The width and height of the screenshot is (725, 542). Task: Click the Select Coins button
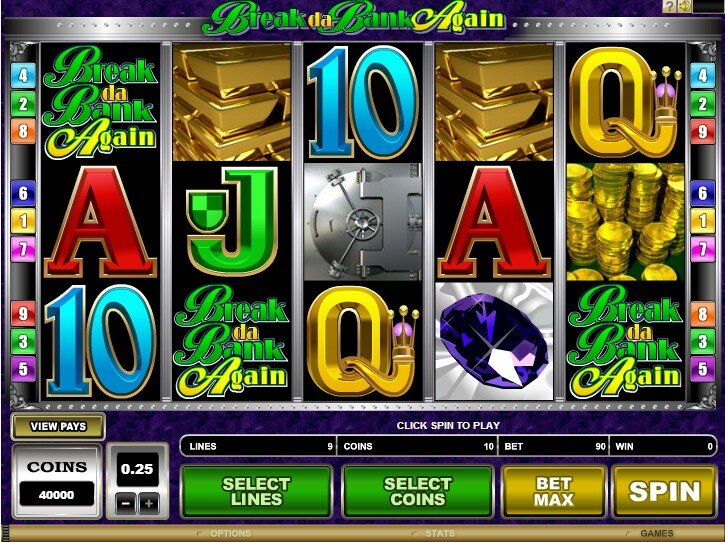pyautogui.click(x=418, y=491)
